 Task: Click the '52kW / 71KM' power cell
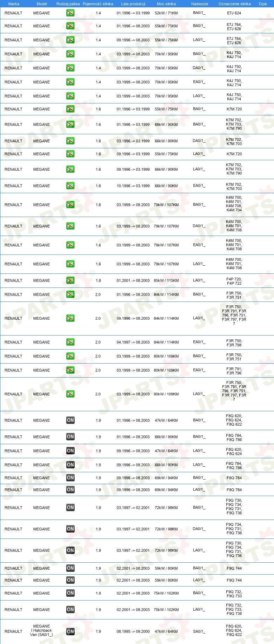[x=166, y=13]
